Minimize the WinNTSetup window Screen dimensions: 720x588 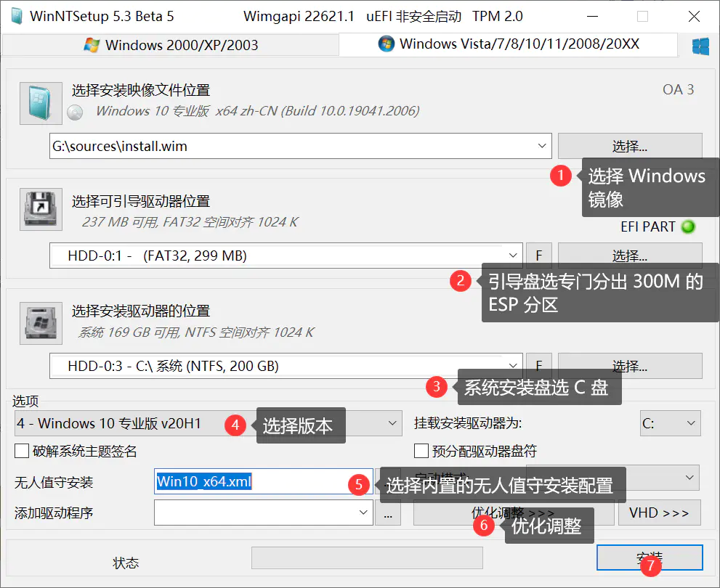point(593,17)
